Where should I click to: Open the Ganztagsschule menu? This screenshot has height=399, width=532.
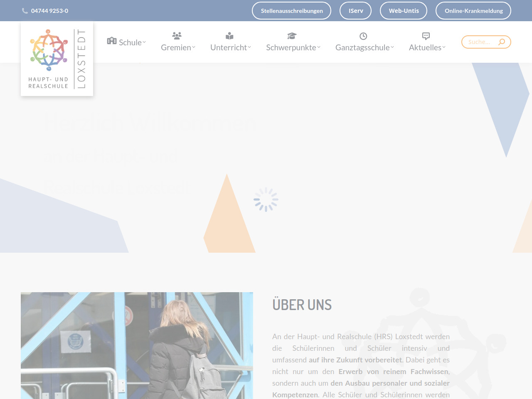tap(362, 47)
